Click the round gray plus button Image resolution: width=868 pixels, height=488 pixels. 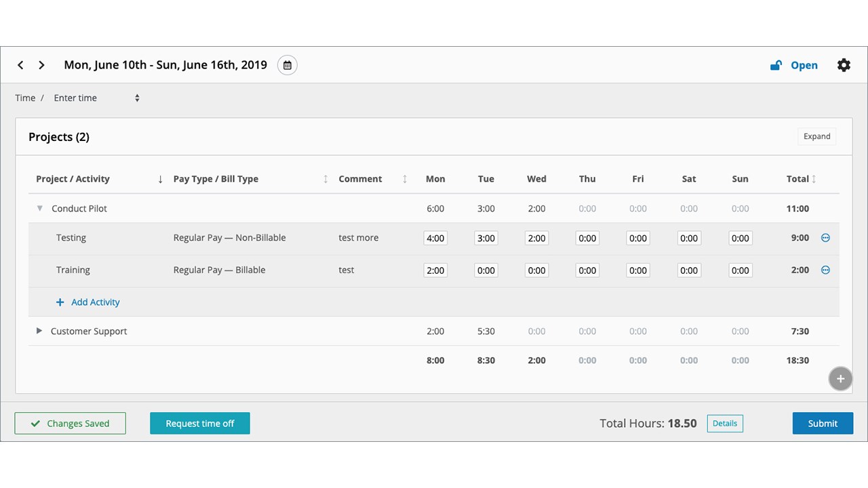click(840, 379)
